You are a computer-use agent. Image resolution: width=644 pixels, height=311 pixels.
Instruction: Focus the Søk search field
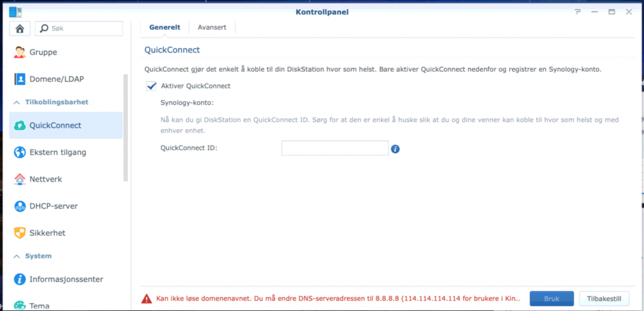[79, 29]
